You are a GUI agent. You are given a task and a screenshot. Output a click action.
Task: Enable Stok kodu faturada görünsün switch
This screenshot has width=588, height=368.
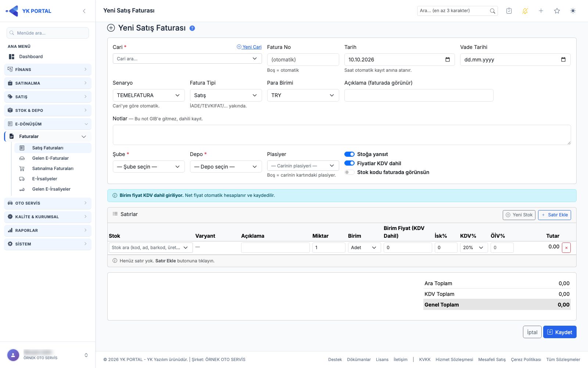coord(349,172)
